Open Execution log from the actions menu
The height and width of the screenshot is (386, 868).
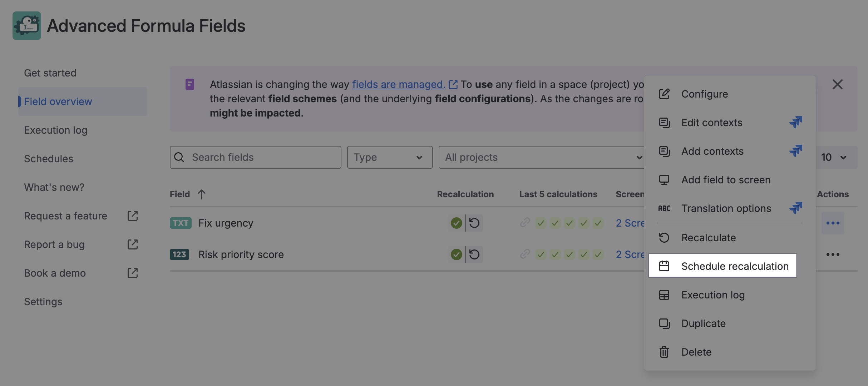pyautogui.click(x=730, y=295)
